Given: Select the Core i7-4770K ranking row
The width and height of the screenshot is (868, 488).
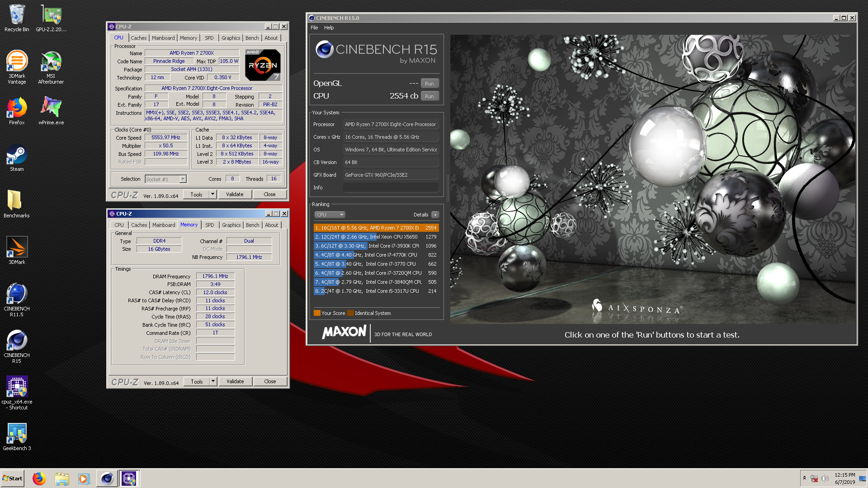Looking at the screenshot, I should click(376, 255).
